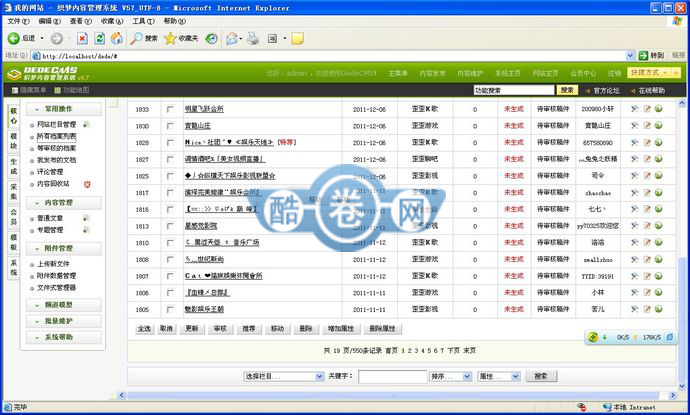Click the green preview globe for row 1817
This screenshot has height=415, width=690.
[659, 192]
